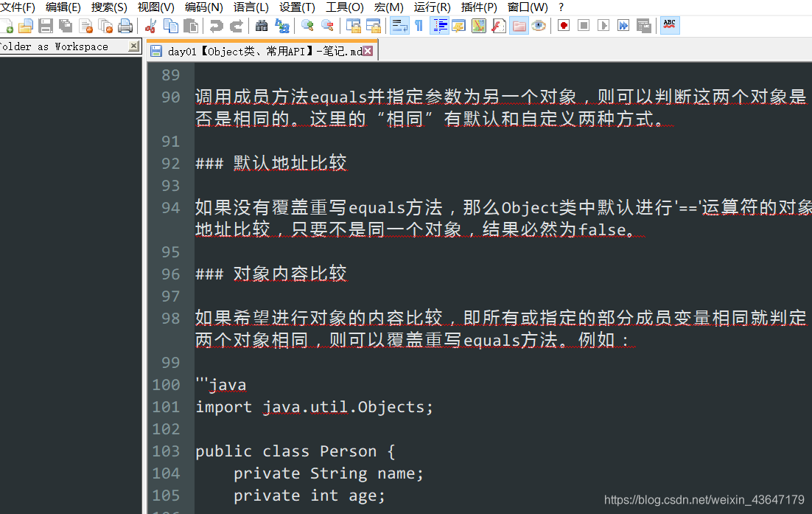Open the 窗口(W) menu
Viewport: 812px width, 514px height.
(x=527, y=7)
